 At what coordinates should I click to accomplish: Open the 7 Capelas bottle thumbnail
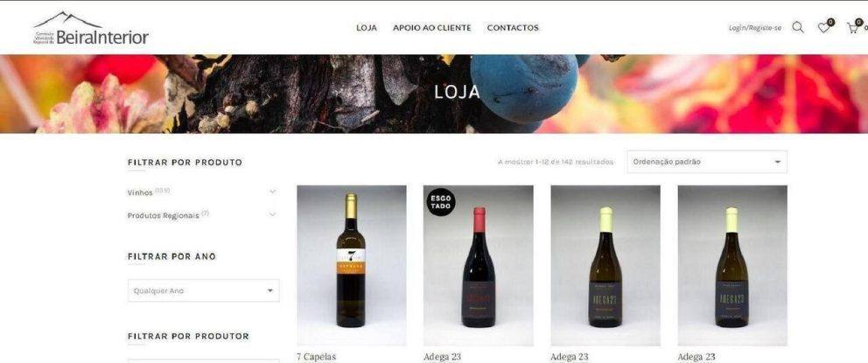point(352,266)
